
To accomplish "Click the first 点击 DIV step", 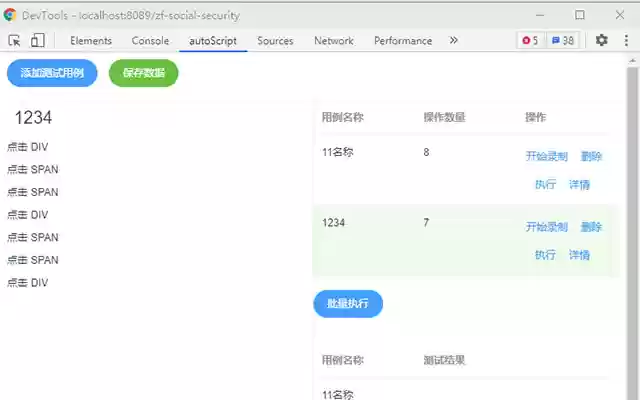I will [x=28, y=147].
